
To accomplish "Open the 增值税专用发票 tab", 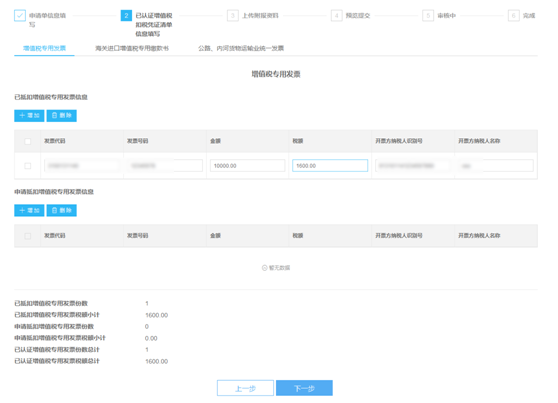I will 44,48.
